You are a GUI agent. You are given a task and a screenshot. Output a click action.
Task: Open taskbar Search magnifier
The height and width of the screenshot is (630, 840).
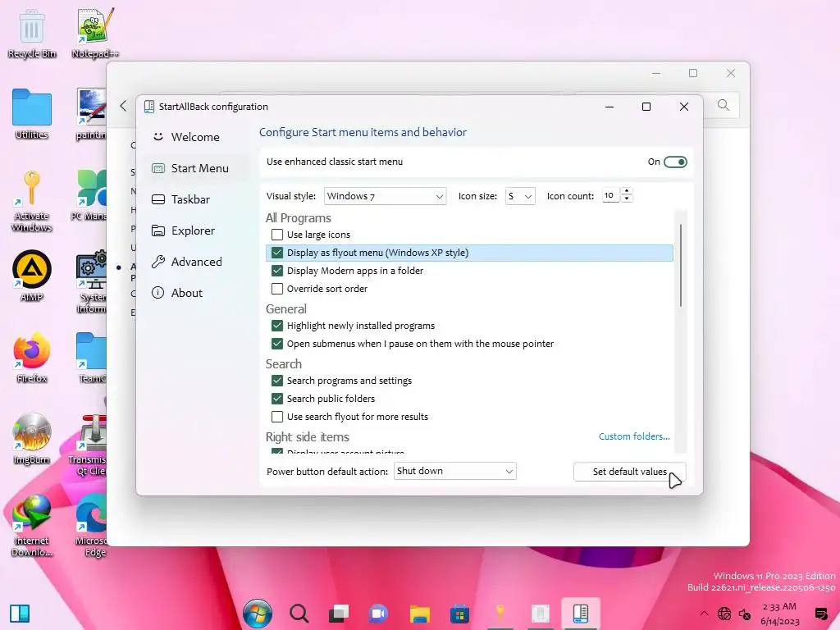click(x=299, y=614)
